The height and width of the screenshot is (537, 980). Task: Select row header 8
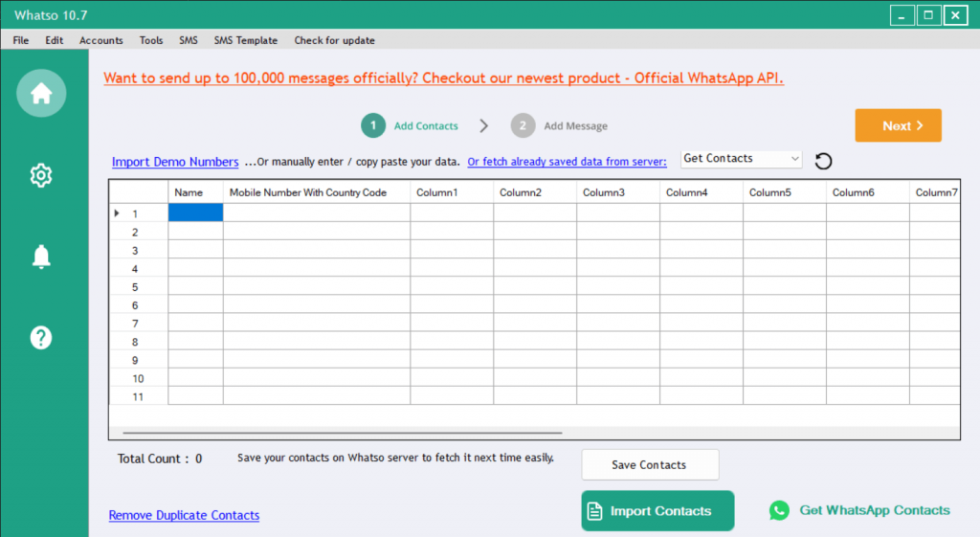click(139, 342)
